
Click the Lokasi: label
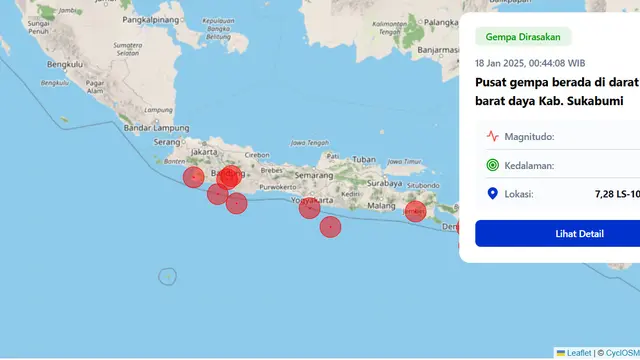519,194
